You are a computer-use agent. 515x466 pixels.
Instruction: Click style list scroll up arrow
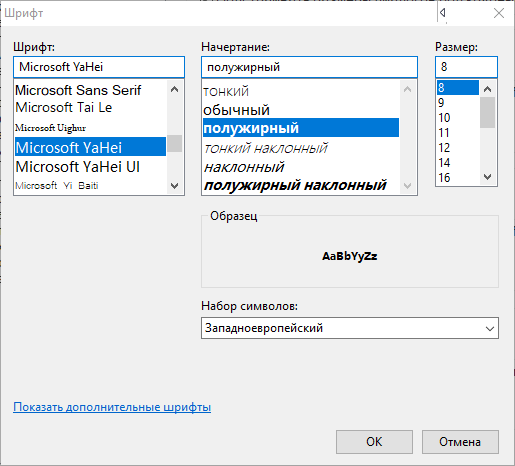coord(407,89)
